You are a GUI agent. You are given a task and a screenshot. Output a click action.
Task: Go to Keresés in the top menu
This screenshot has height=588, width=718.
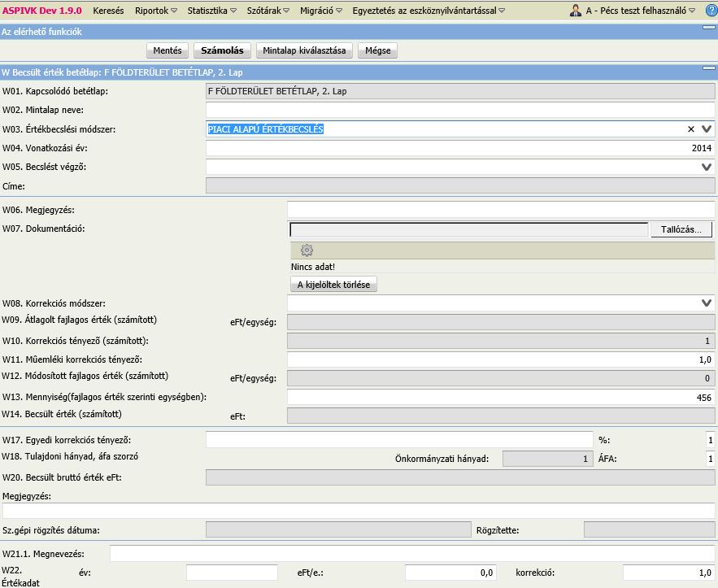tap(108, 11)
